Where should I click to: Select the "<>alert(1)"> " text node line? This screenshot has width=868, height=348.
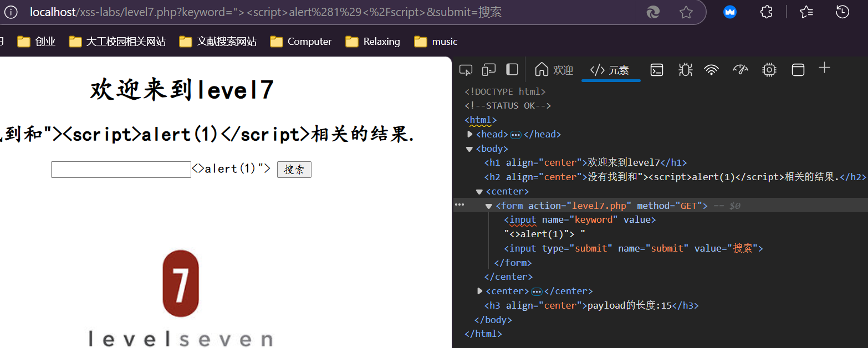(545, 234)
